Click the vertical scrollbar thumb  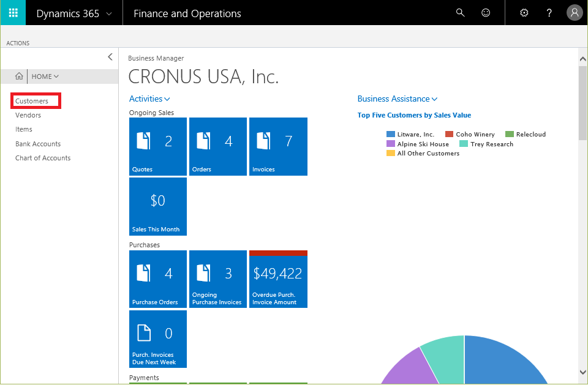[x=582, y=103]
